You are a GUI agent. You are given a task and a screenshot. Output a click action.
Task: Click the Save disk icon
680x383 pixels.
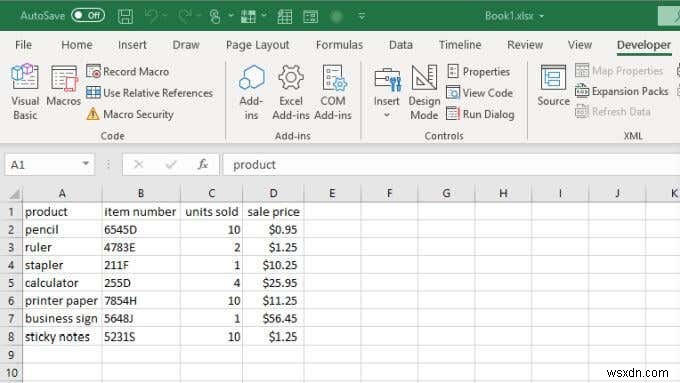[125, 16]
